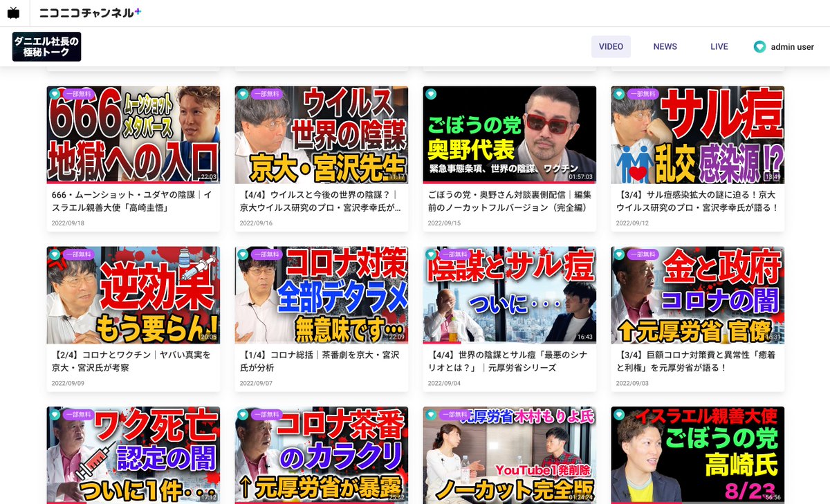
Task: Click the heart icon on the コロナ茶番 thumbnail
Action: tap(243, 415)
